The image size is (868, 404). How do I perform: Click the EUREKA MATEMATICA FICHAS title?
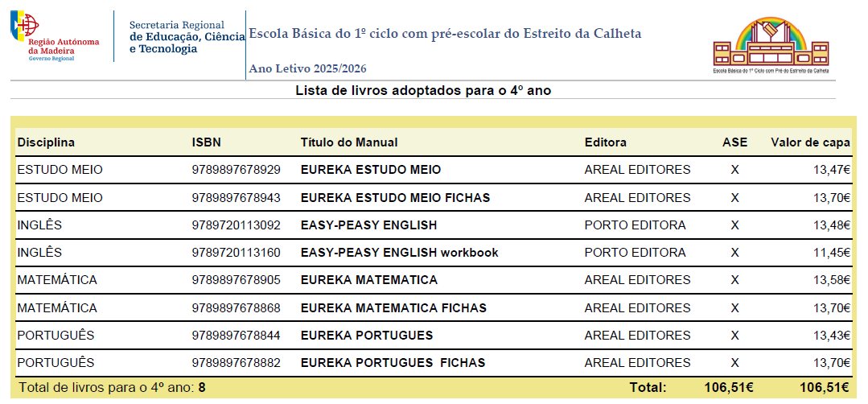(393, 307)
